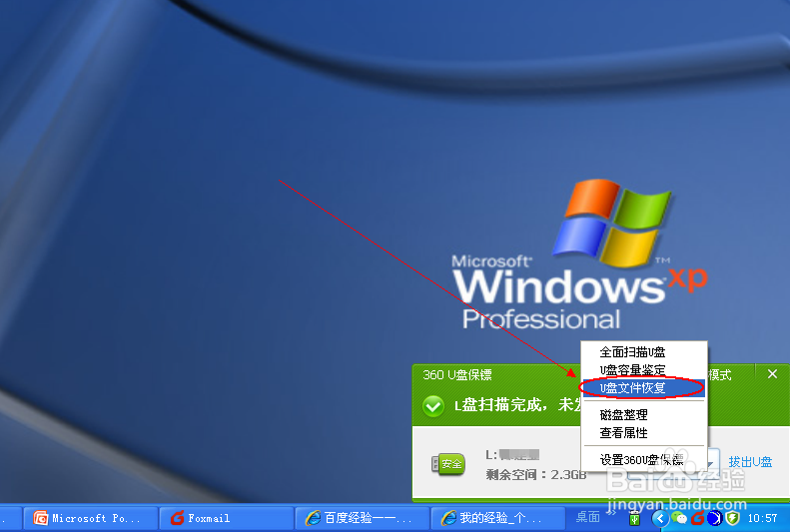Open the 360 shield tray icon
This screenshot has height=532, width=790.
tap(732, 518)
